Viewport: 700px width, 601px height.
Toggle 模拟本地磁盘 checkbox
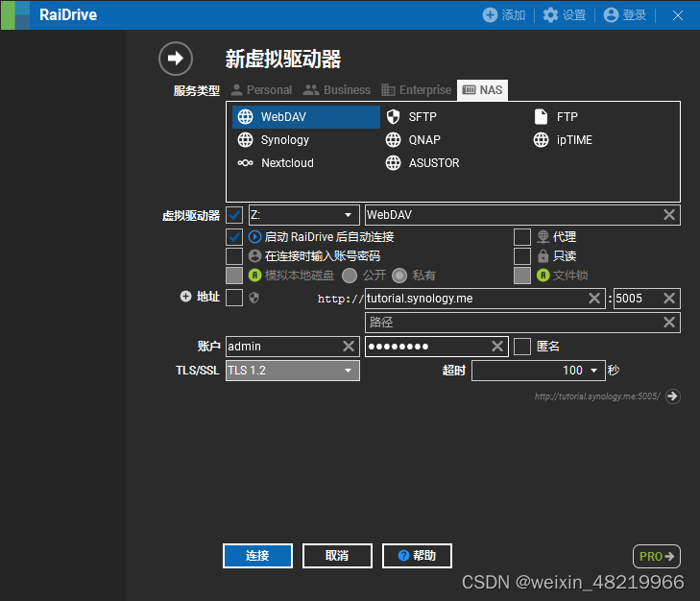tap(234, 275)
